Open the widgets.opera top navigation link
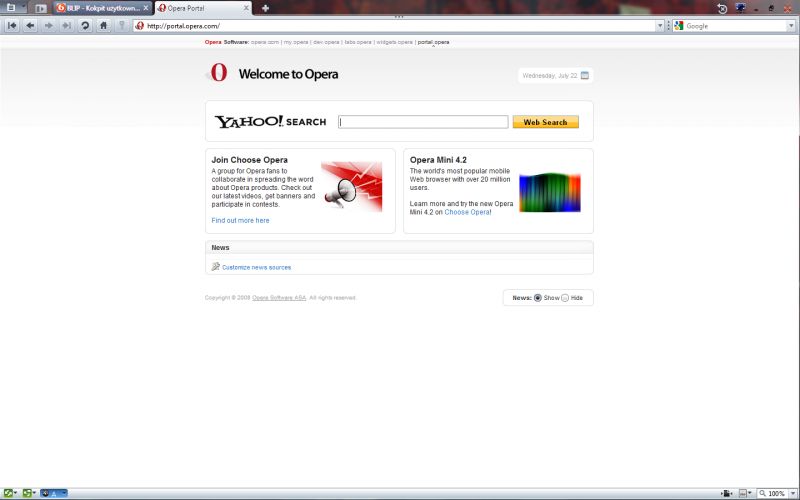800x500 pixels. (x=394, y=42)
